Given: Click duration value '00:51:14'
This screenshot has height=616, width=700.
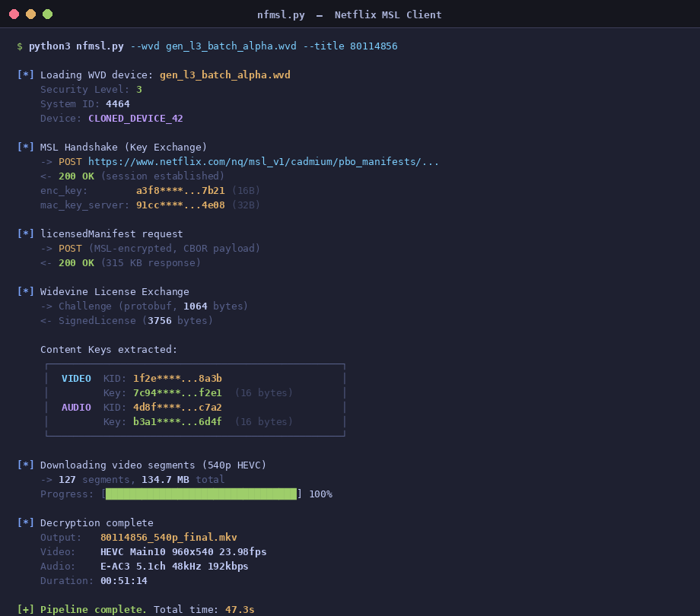Looking at the screenshot, I should [124, 581].
